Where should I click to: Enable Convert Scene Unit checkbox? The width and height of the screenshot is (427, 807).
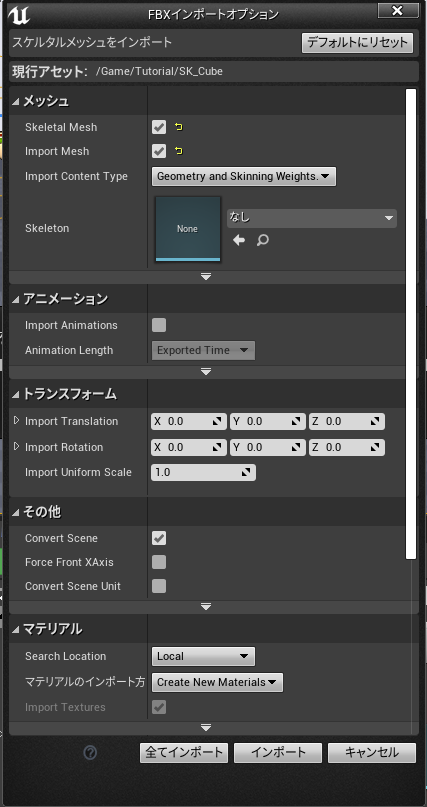[159, 586]
